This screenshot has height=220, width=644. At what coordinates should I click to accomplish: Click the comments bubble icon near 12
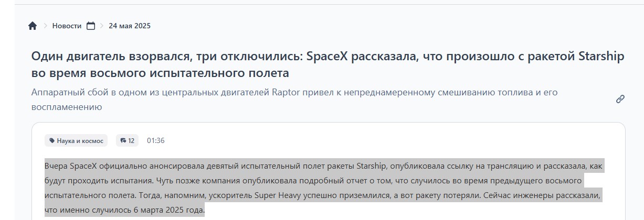point(123,140)
